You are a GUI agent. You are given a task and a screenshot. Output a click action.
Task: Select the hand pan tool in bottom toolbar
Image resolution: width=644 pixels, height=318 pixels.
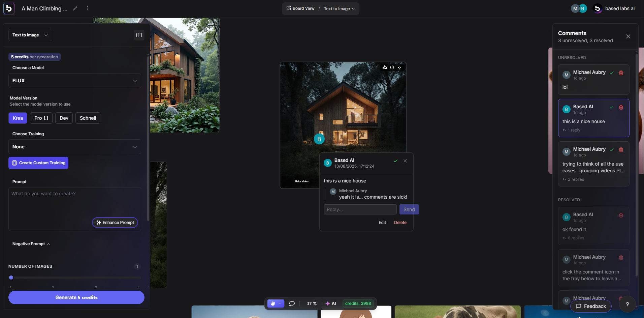point(273,303)
